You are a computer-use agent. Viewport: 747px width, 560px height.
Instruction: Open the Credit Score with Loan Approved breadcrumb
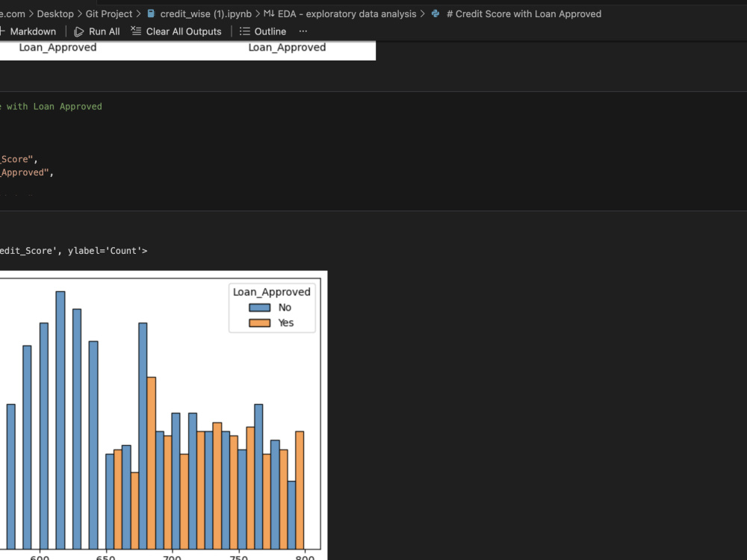tap(524, 13)
